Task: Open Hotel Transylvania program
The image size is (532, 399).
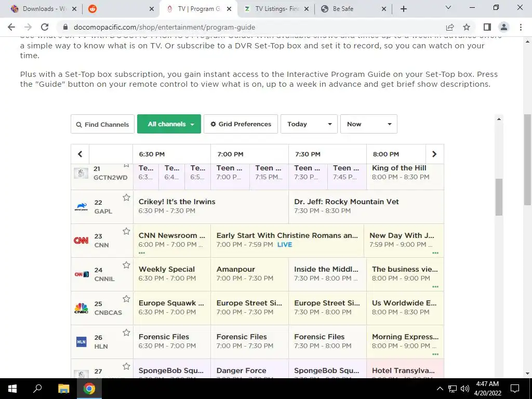Action: pos(405,369)
